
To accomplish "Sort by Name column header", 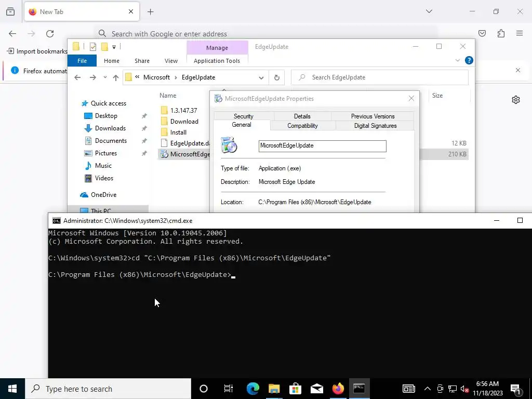I will pos(168,96).
